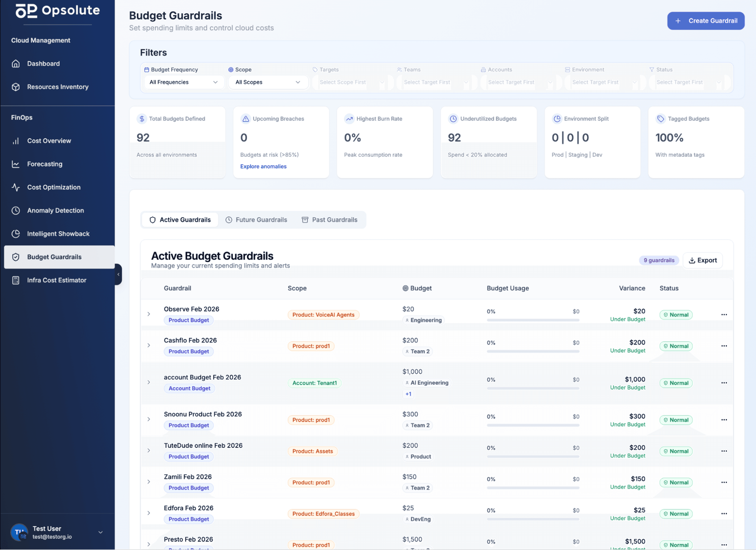Click the Zamili Feb 2026 usage bar
756x550 pixels.
pyautogui.click(x=533, y=488)
